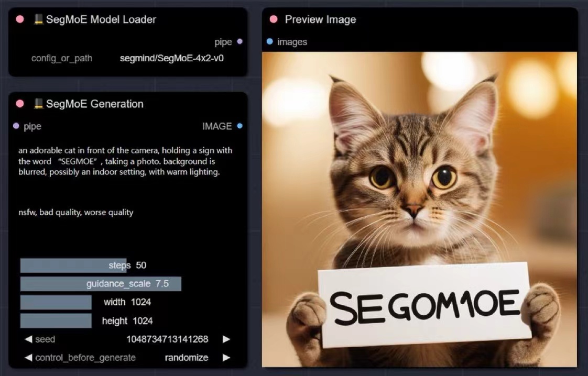Viewport: 588px width, 376px height.
Task: Switch control_before_generate to next option
Action: pyautogui.click(x=226, y=357)
